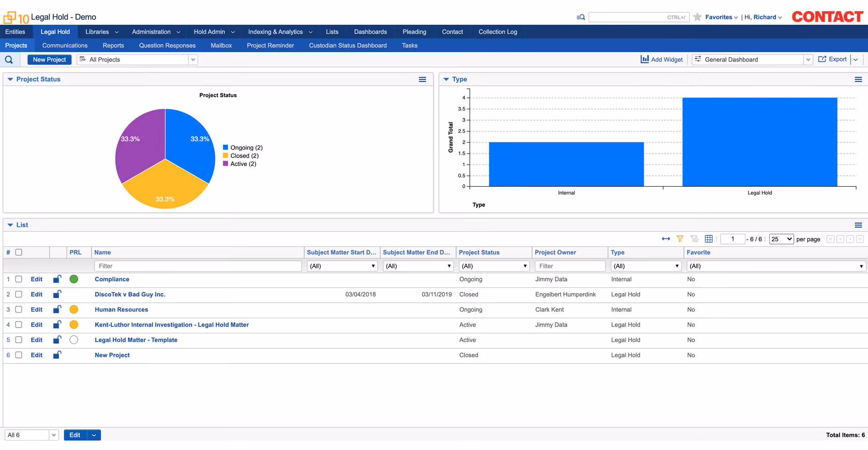
Task: Open the Hold Admin menu
Action: [x=214, y=32]
